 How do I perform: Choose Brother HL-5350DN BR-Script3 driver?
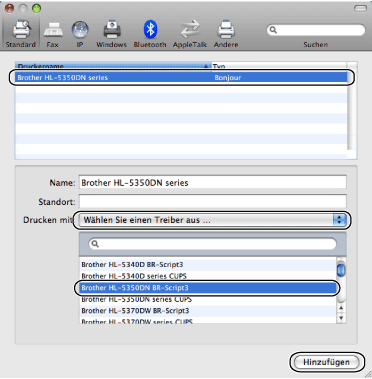[207, 288]
